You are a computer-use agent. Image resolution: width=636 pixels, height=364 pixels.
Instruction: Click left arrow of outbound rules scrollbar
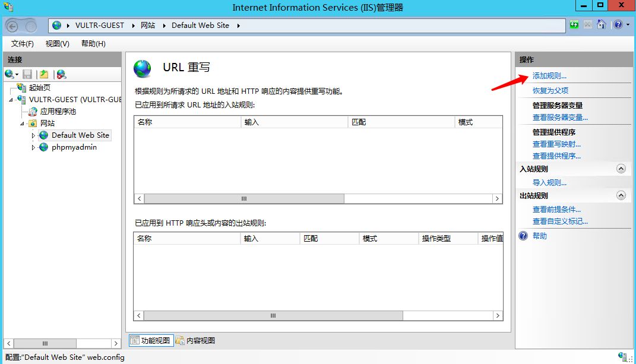(139, 316)
